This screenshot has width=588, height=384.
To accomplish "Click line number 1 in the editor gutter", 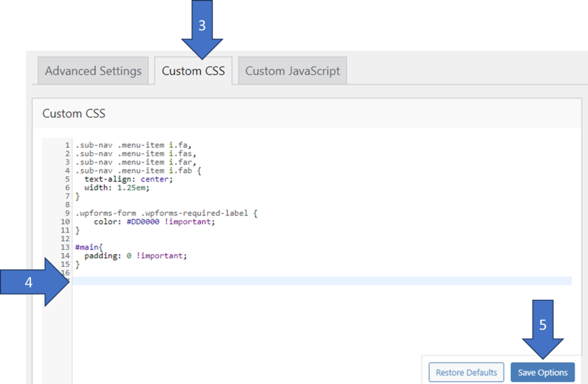I will click(67, 145).
